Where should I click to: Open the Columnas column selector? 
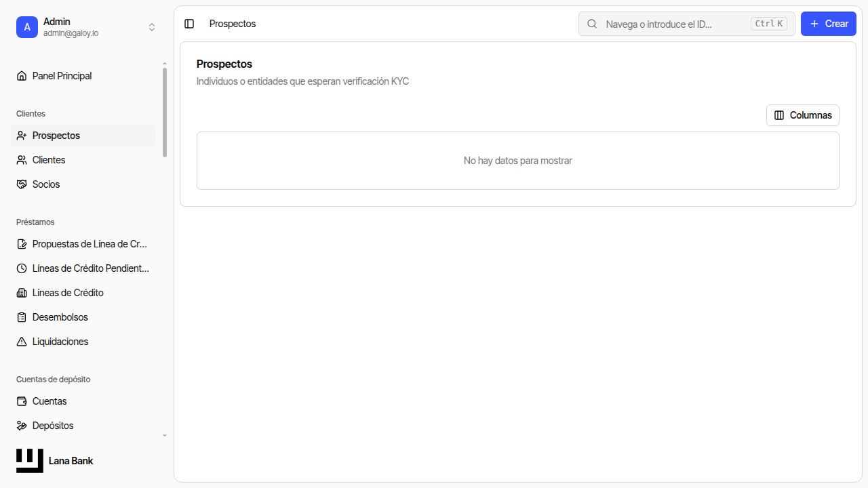coord(803,115)
